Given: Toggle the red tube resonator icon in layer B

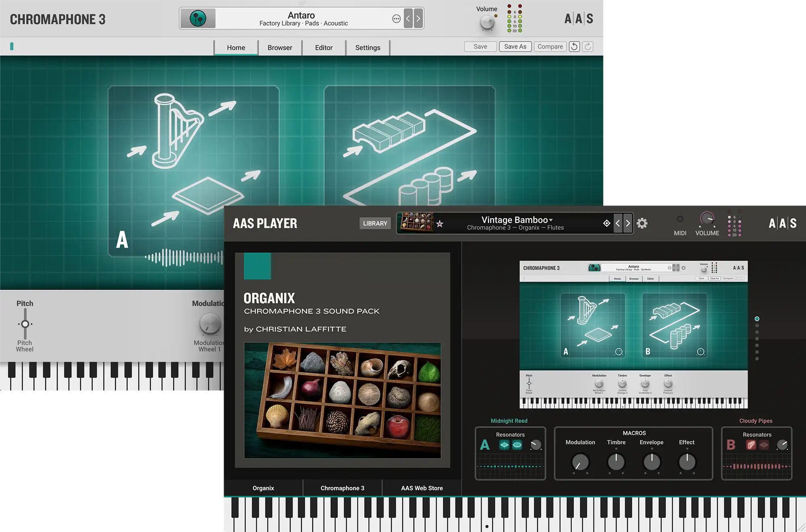Looking at the screenshot, I should [x=751, y=445].
